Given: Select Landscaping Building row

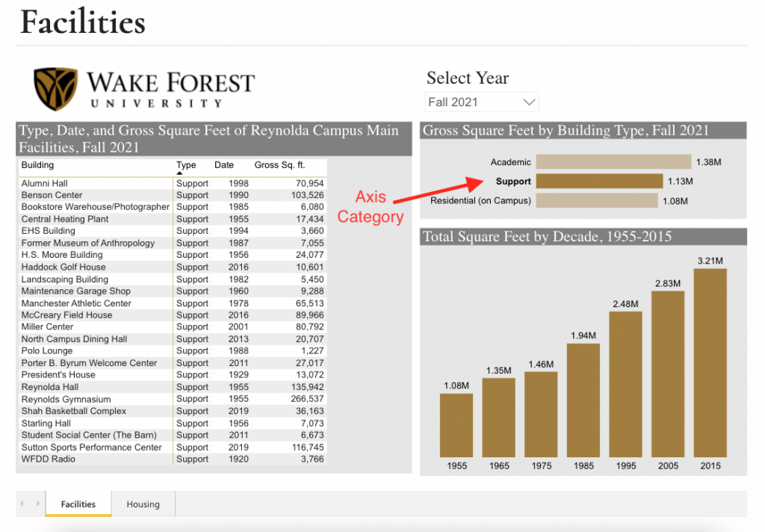Looking at the screenshot, I should [173, 279].
